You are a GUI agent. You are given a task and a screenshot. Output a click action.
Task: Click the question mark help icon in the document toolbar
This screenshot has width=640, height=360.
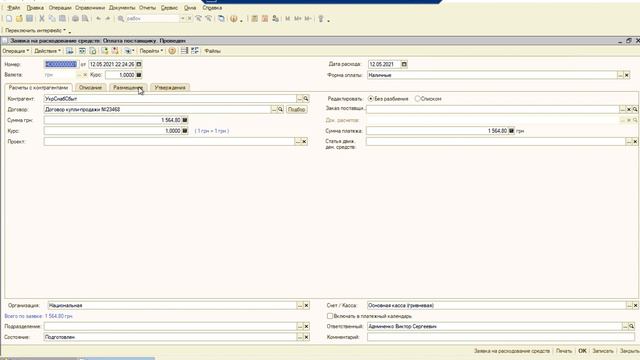pos(172,51)
